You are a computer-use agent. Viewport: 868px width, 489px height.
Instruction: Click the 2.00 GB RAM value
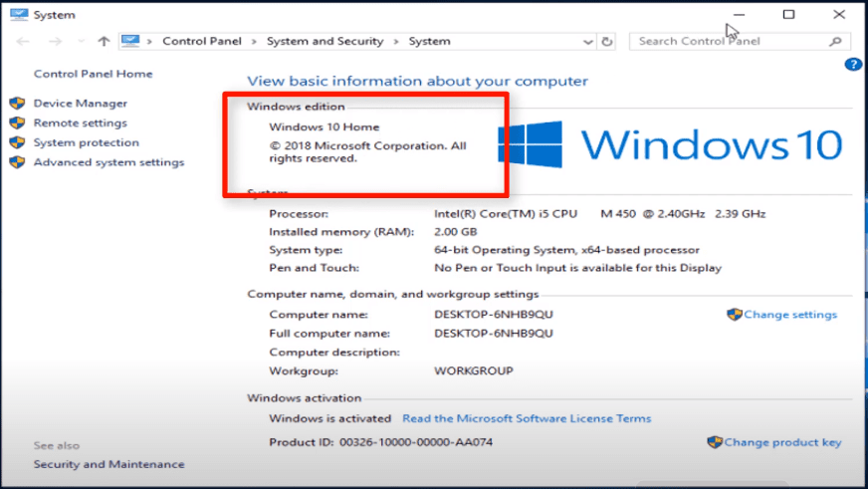[x=456, y=232]
